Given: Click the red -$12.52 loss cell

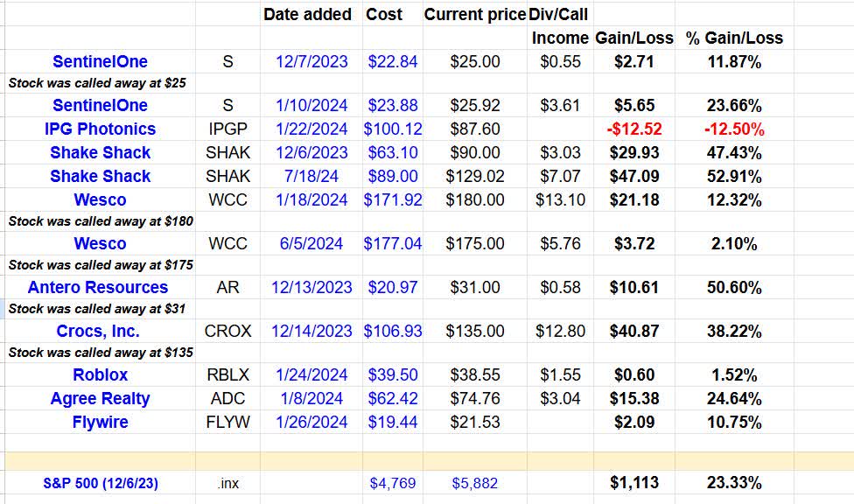Looking at the screenshot, I should (633, 129).
